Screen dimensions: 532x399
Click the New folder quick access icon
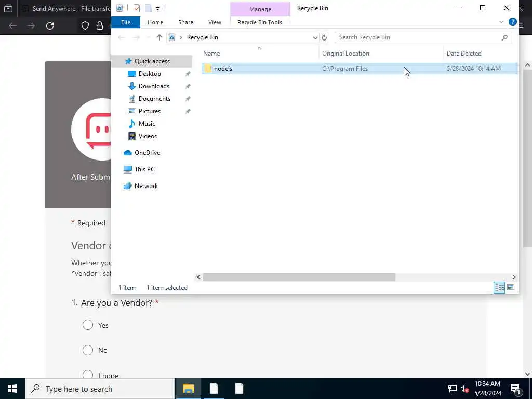[148, 8]
